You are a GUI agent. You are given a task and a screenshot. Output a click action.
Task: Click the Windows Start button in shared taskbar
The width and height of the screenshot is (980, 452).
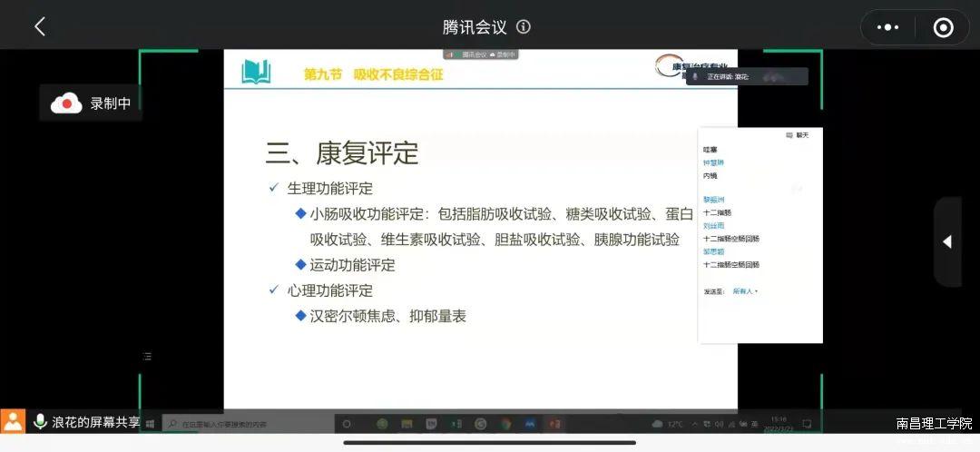click(151, 424)
